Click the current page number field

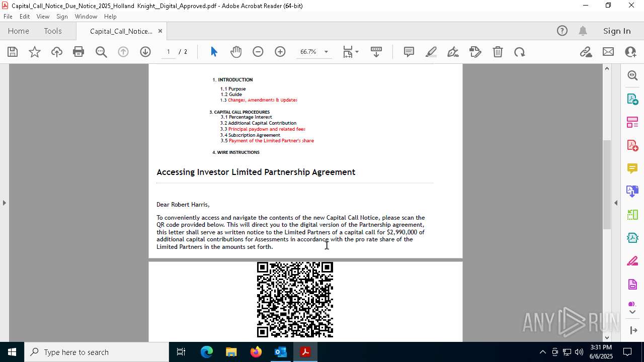(x=169, y=52)
